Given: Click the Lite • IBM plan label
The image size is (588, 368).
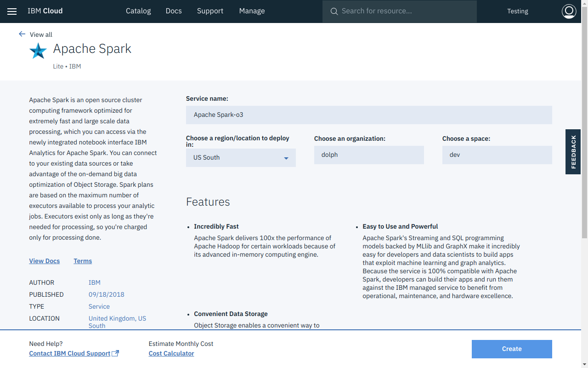Looking at the screenshot, I should (x=67, y=66).
